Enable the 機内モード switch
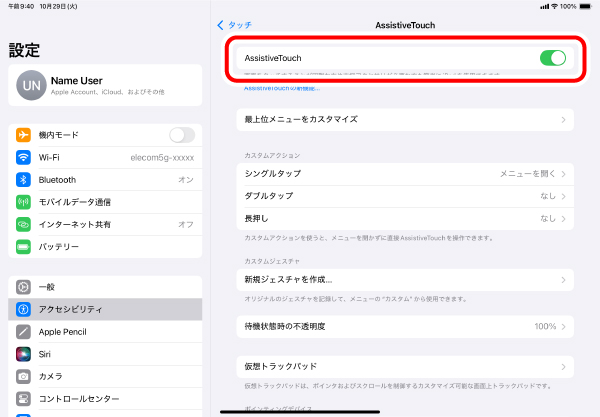The image size is (600, 417). (x=182, y=135)
